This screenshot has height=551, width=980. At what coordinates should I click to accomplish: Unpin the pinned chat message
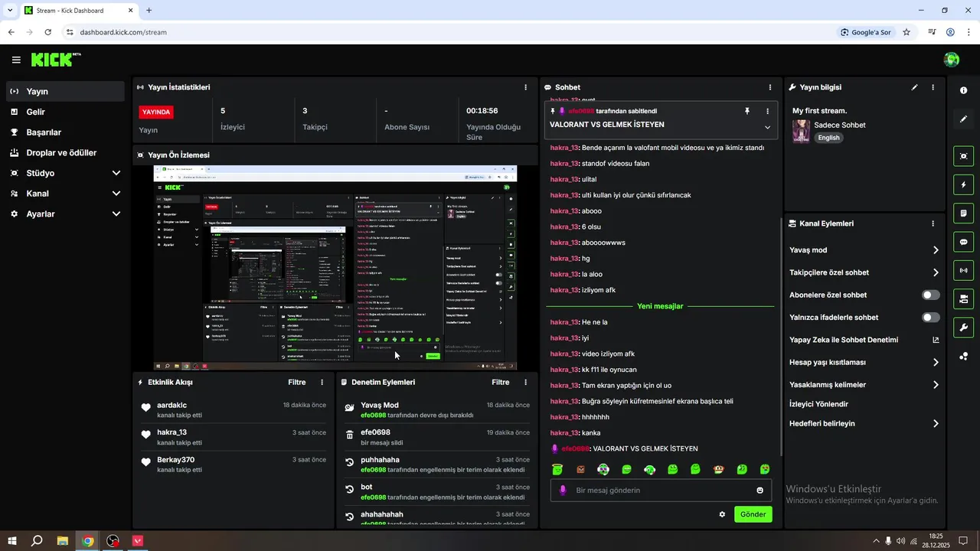point(747,111)
